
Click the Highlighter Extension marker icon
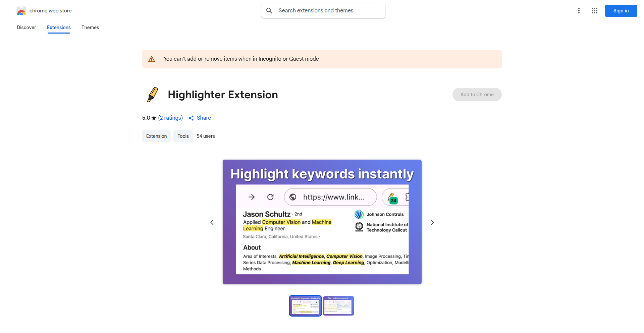click(152, 95)
